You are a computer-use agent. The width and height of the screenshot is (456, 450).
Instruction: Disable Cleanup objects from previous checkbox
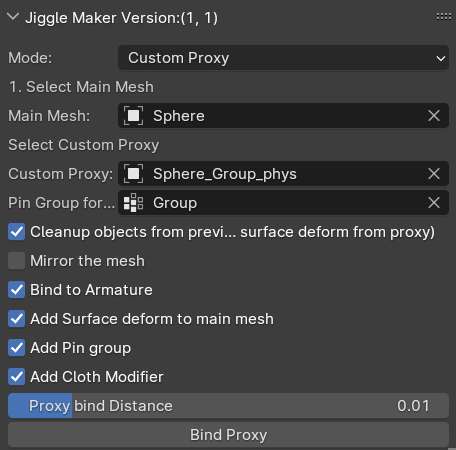tap(17, 232)
